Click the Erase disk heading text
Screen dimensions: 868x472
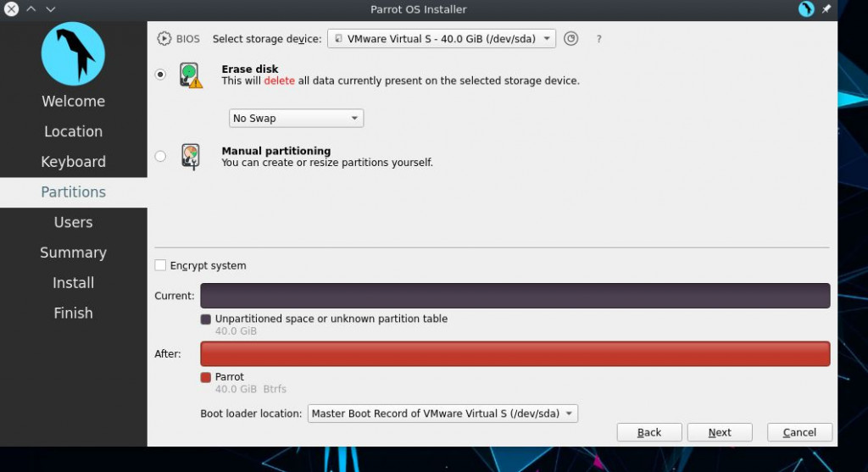tap(250, 69)
